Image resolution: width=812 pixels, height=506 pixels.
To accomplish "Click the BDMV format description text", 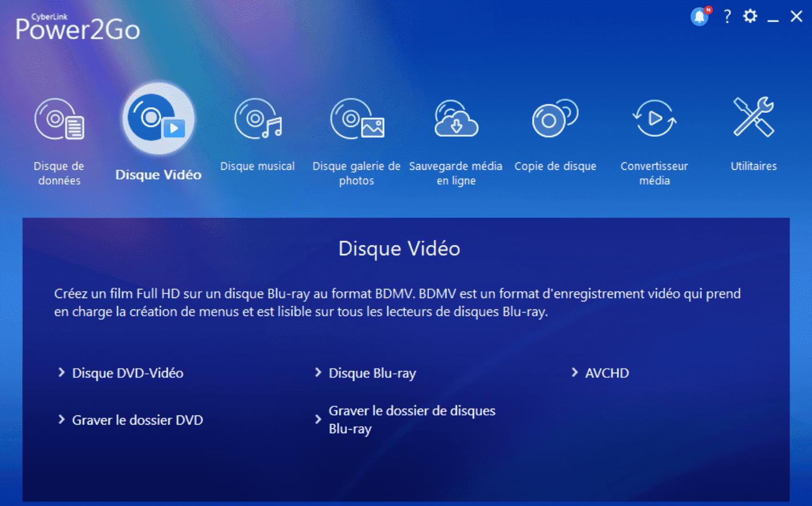I will (x=397, y=303).
